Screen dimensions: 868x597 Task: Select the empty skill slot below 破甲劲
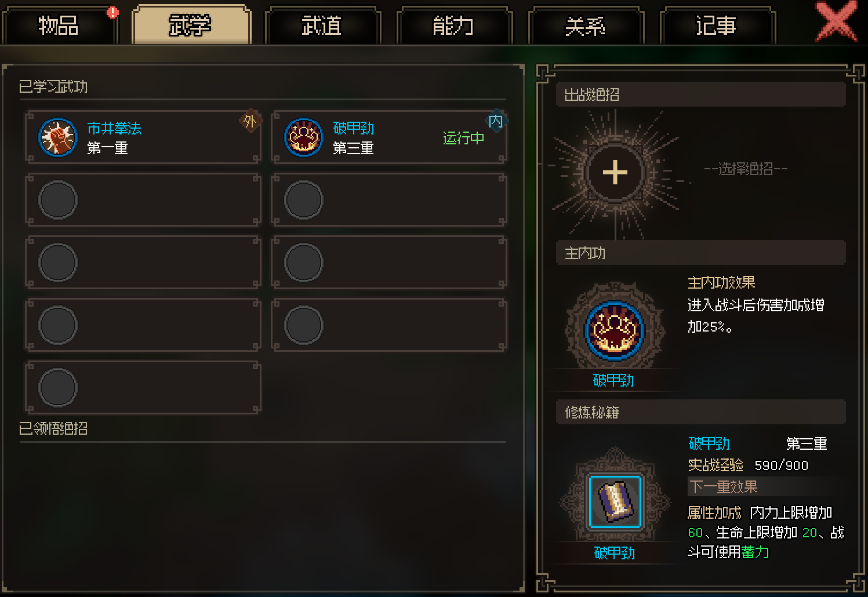point(389,200)
